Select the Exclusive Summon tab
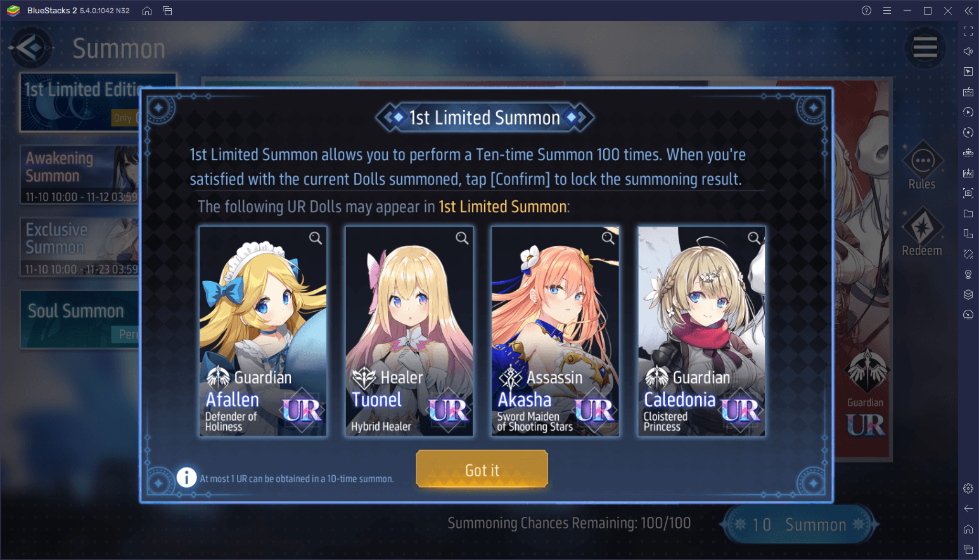Image resolution: width=979 pixels, height=560 pixels. [x=80, y=247]
